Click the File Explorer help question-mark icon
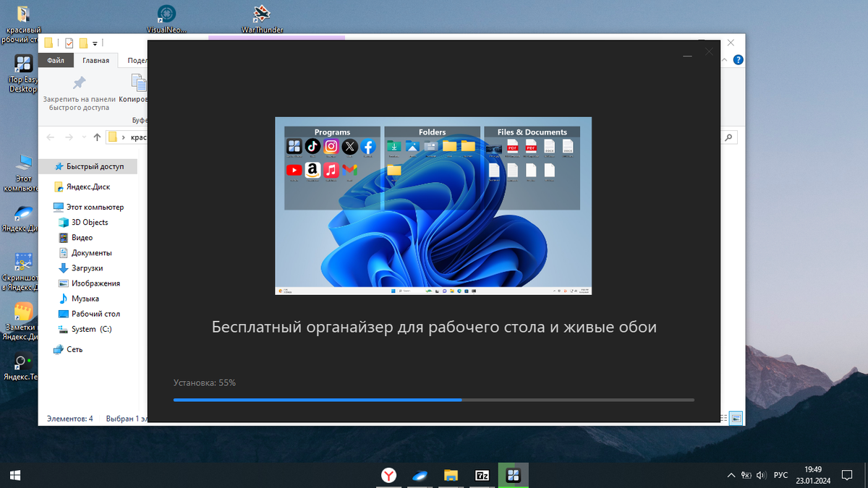This screenshot has height=488, width=868. tap(738, 61)
